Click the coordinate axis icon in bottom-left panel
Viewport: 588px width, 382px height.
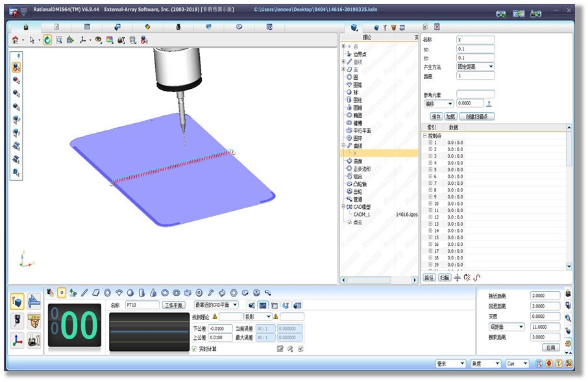pos(18,339)
